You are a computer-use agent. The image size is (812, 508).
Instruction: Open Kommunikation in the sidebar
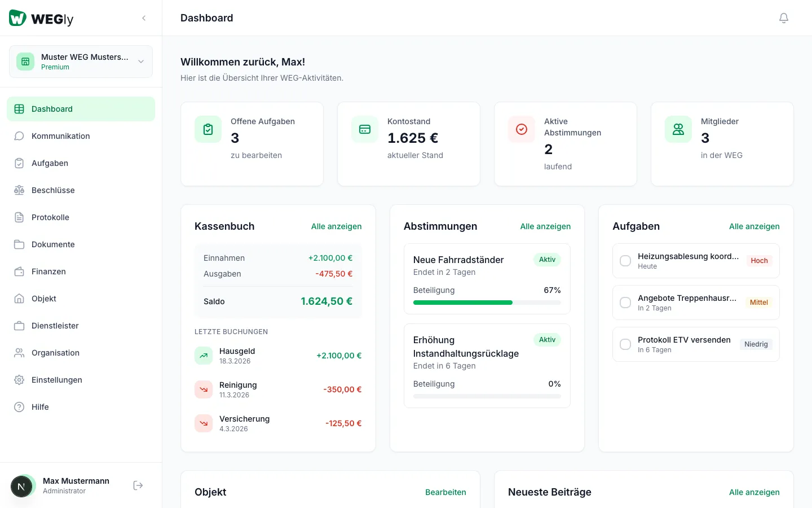(x=60, y=136)
